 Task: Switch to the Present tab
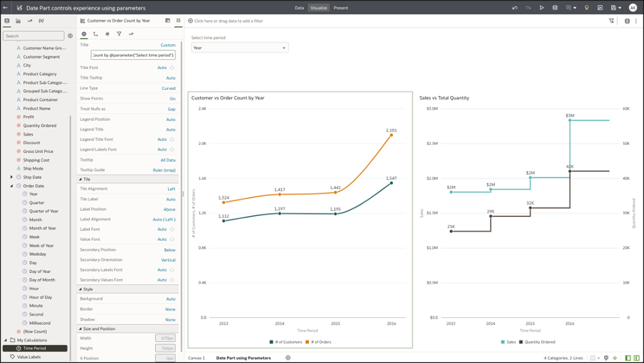tap(340, 7)
